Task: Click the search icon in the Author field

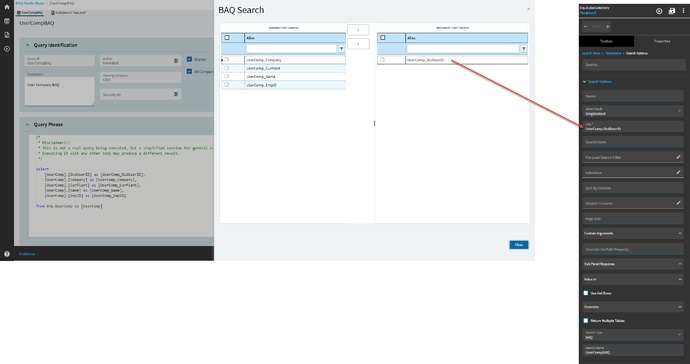Action: click(176, 61)
